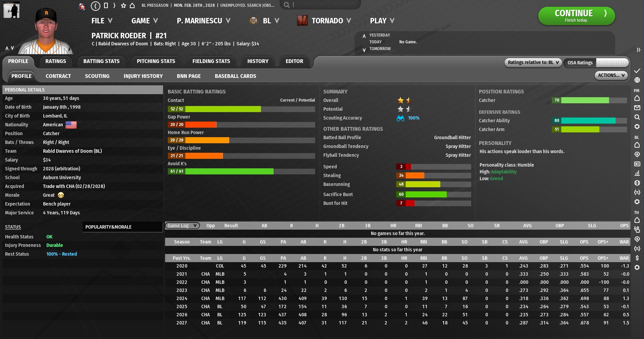Open the FILE menu

pyautogui.click(x=102, y=21)
